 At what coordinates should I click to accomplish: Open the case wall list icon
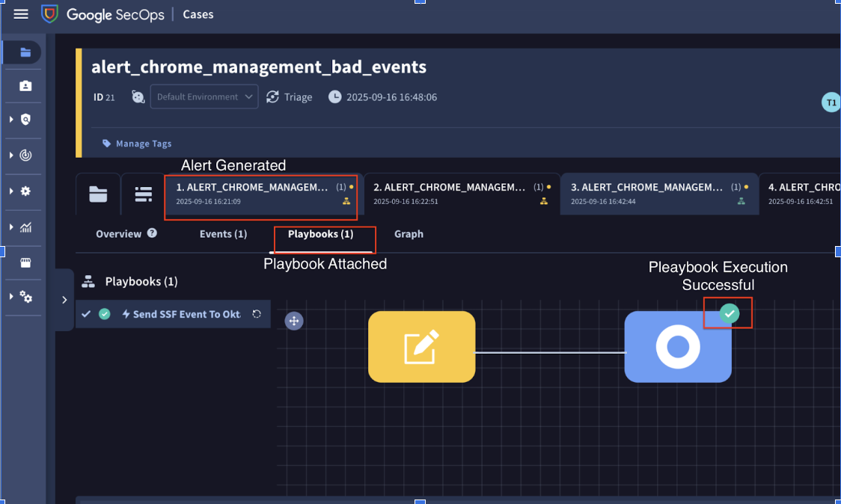[x=143, y=194]
